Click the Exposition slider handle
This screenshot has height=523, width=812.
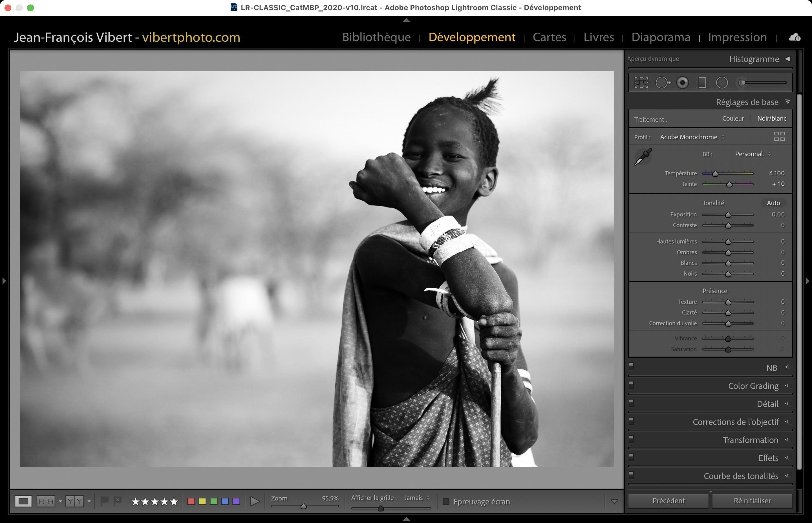(728, 215)
